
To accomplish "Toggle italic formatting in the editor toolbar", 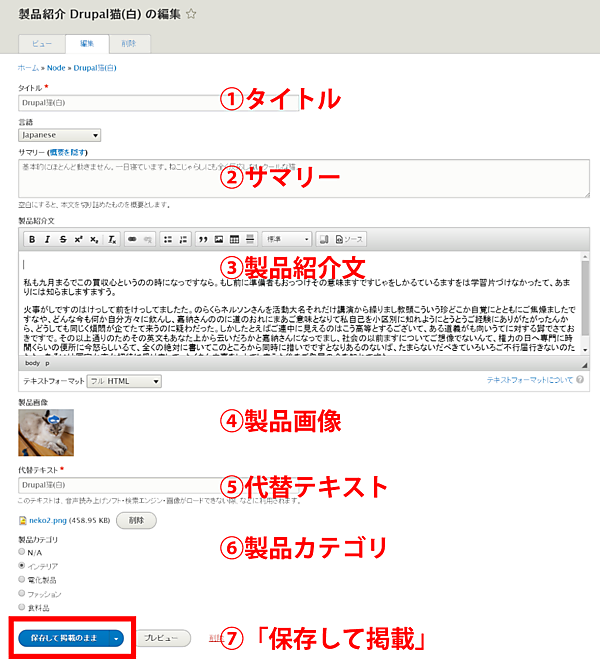I will click(x=47, y=239).
